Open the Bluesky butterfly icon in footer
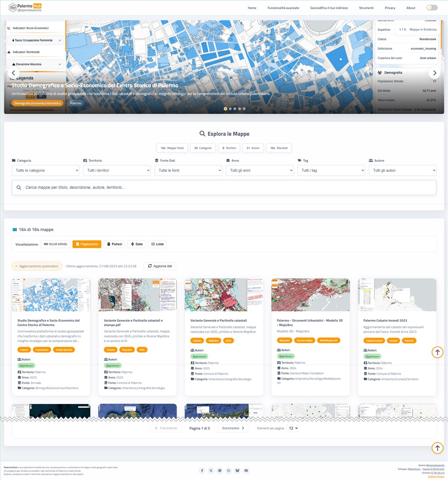 [237, 470]
